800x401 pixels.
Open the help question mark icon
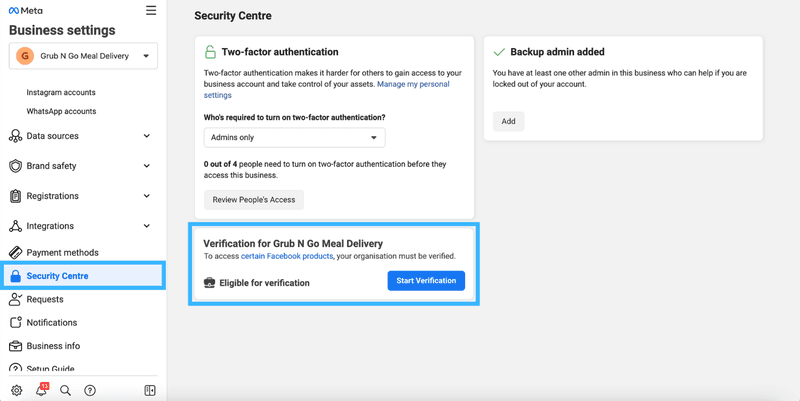90,391
